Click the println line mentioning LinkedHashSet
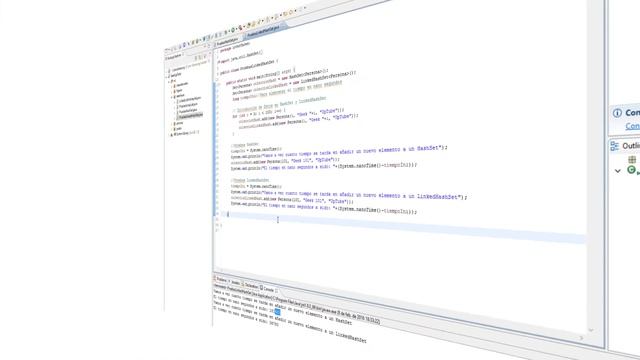640x360 pixels. tap(349, 194)
